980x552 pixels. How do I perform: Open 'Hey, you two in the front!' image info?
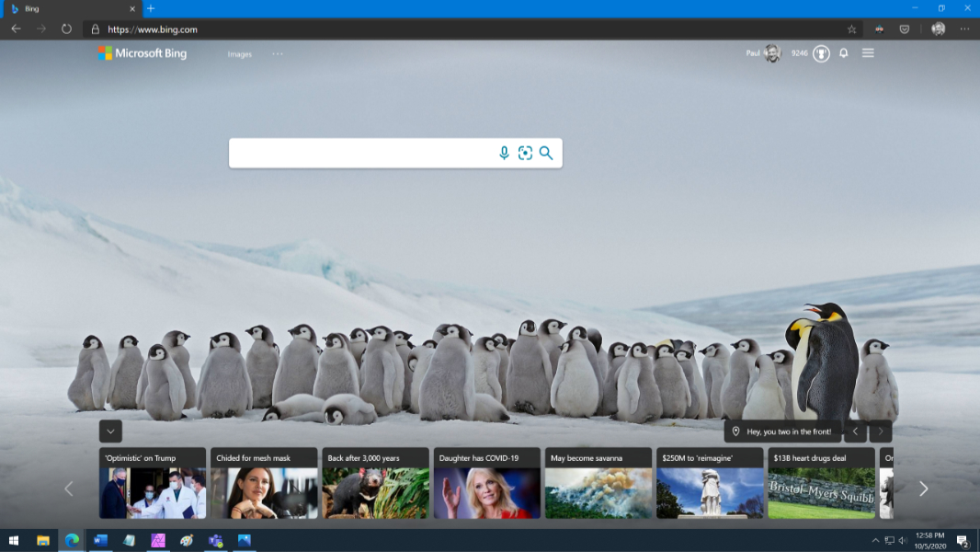[x=782, y=431]
